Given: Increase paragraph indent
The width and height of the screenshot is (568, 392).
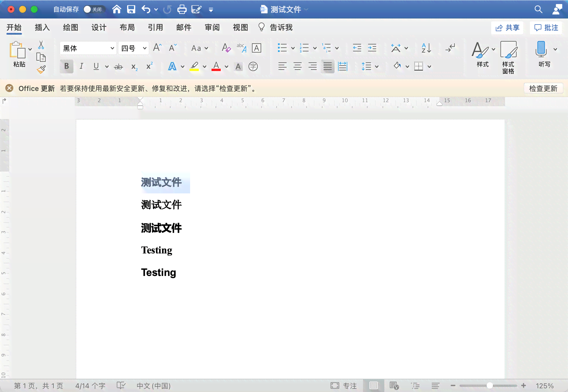Looking at the screenshot, I should 372,48.
